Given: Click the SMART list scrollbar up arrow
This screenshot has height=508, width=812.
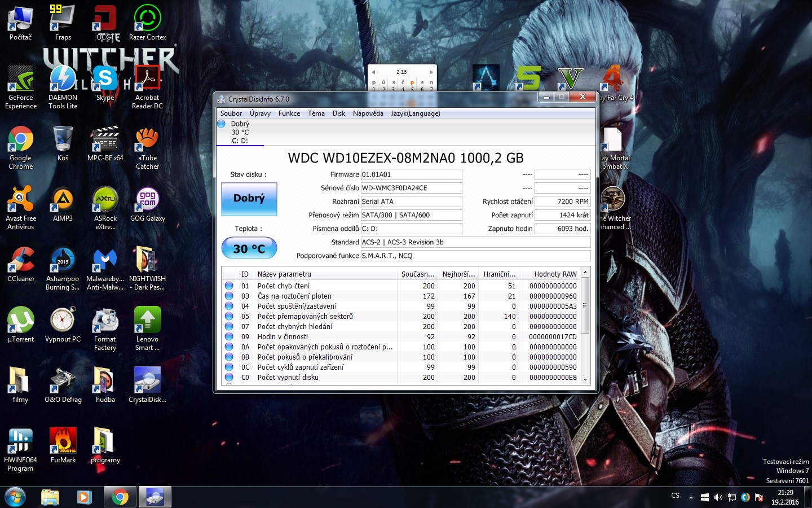Looking at the screenshot, I should tap(585, 273).
